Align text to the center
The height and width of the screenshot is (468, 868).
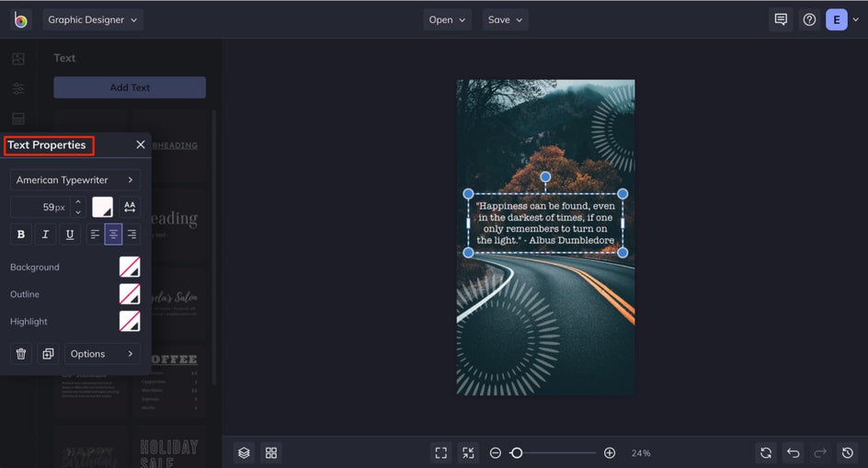click(113, 234)
